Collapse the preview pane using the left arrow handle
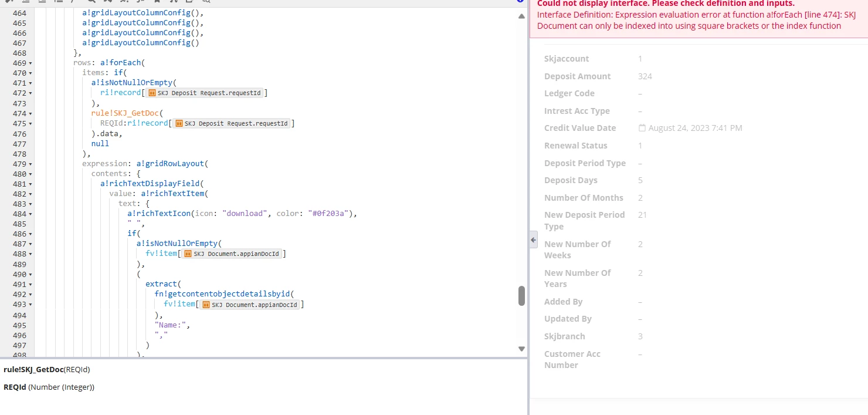This screenshot has width=868, height=415. tap(534, 239)
